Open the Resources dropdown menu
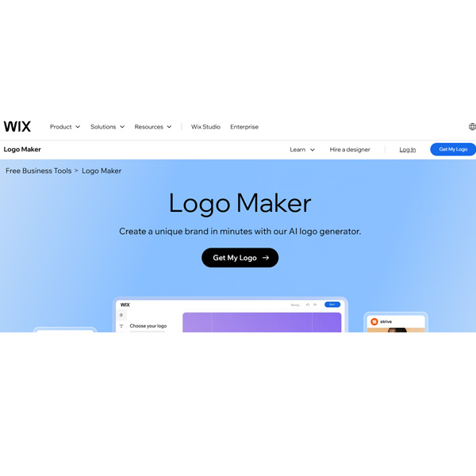 click(153, 127)
